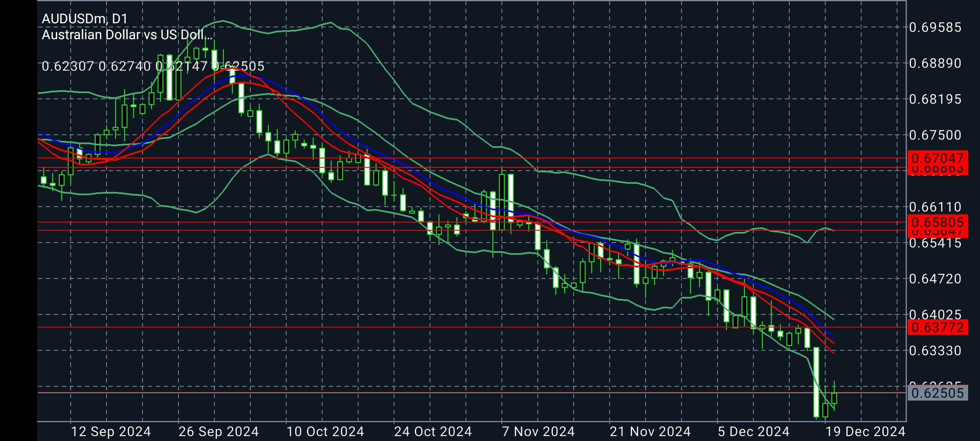Tap the OHLC value 0.62307
Screen dimensions: 980x441
tap(68, 66)
